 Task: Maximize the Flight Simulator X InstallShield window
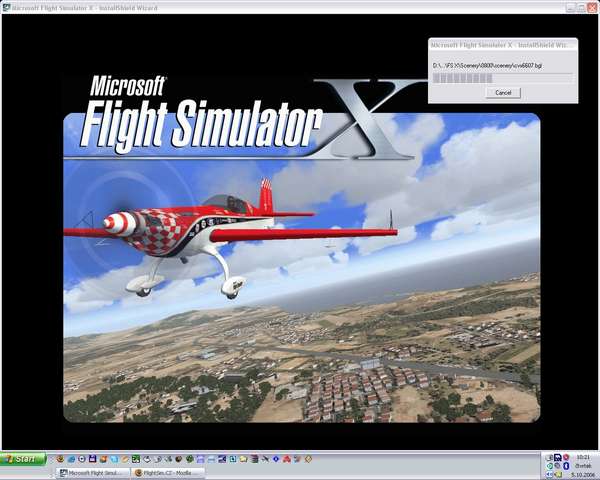point(581,7)
